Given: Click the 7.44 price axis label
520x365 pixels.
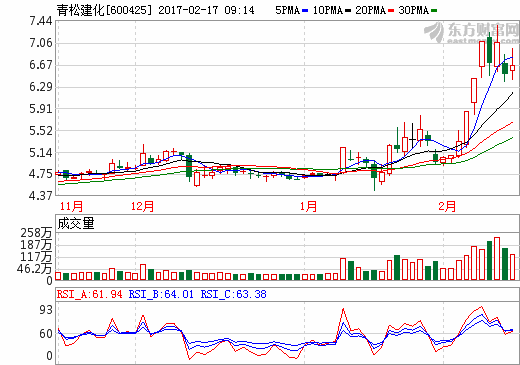Looking at the screenshot, I should pos(41,21).
